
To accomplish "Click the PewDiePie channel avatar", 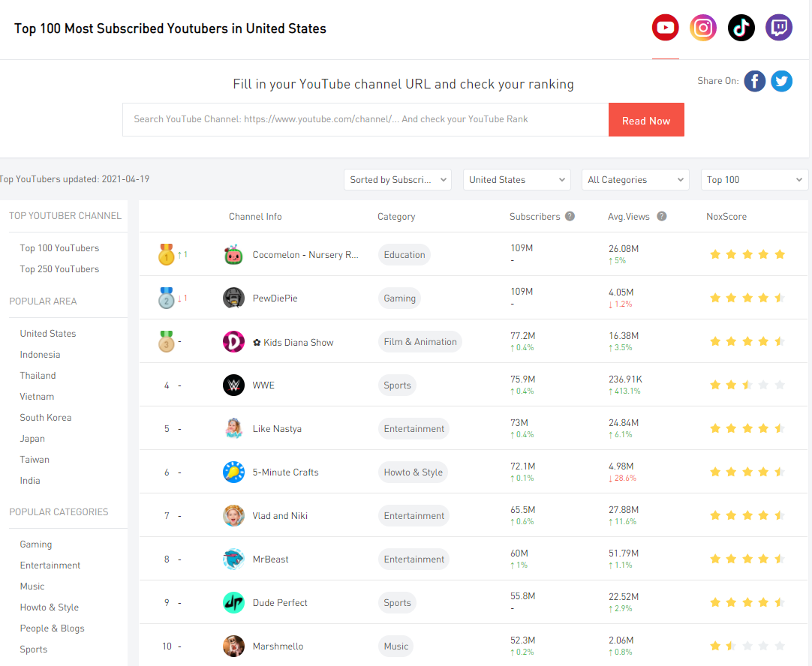I will pyautogui.click(x=233, y=298).
